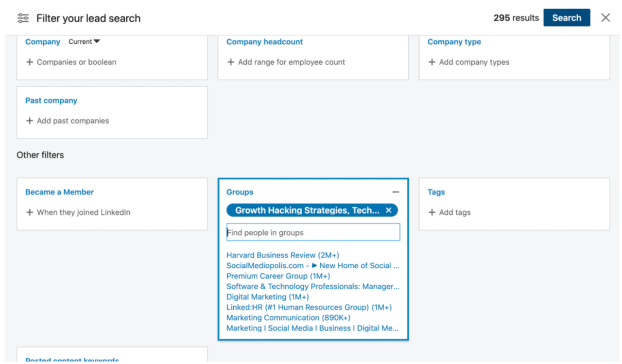Click the filter sliders icon in the header
The width and height of the screenshot is (622, 364).
[x=23, y=17]
